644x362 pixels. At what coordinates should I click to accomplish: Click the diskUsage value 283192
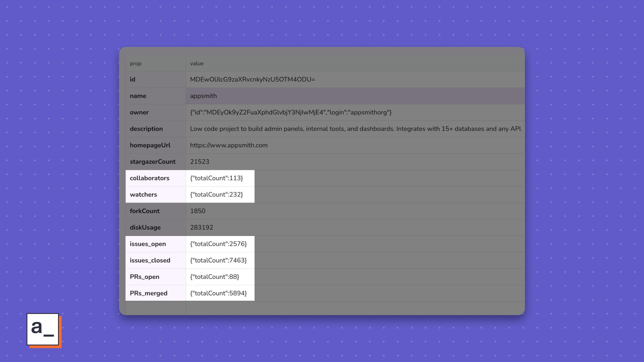201,227
